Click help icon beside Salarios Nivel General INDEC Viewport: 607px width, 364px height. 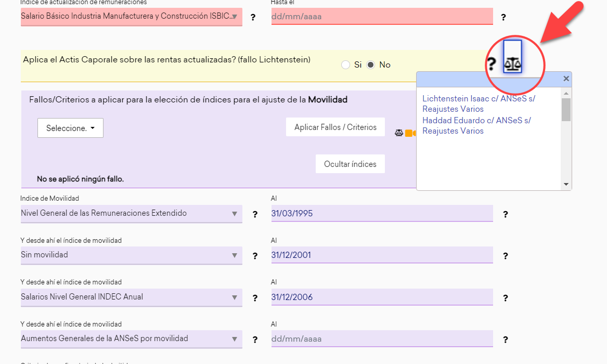point(255,298)
